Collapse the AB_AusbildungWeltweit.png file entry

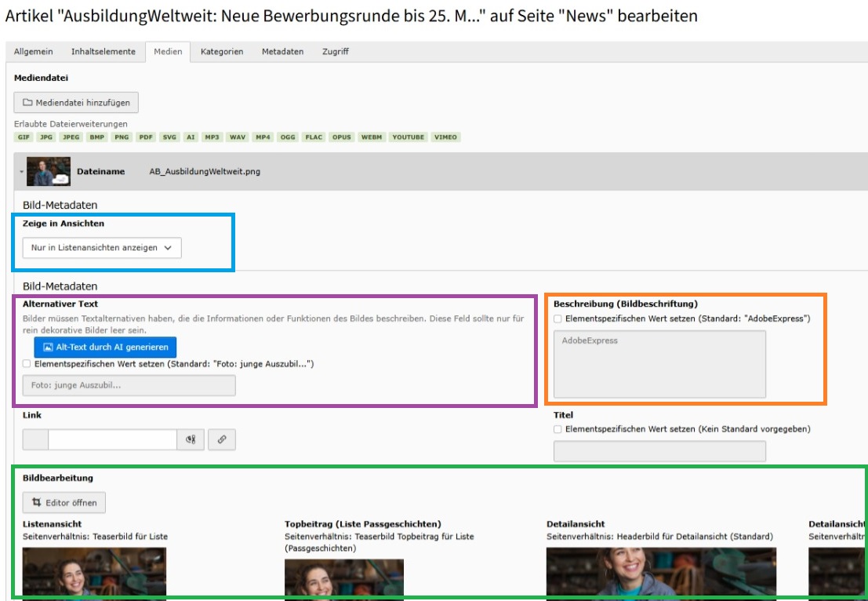[21, 172]
